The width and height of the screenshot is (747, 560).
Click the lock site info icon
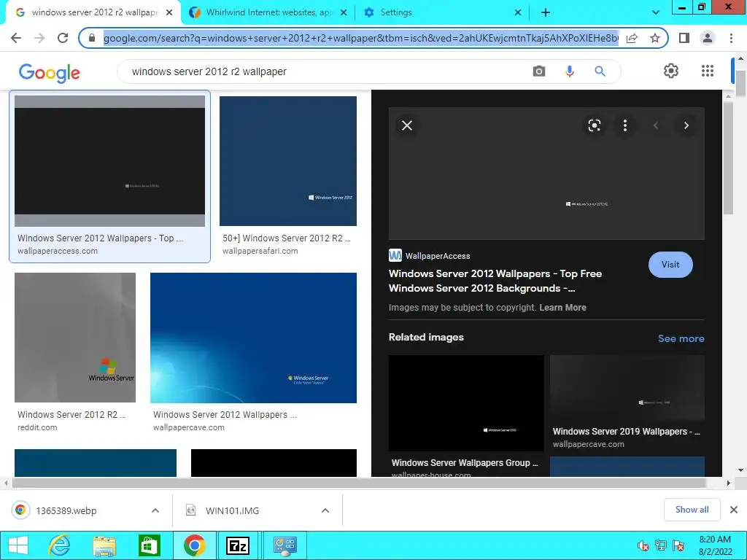pyautogui.click(x=92, y=38)
